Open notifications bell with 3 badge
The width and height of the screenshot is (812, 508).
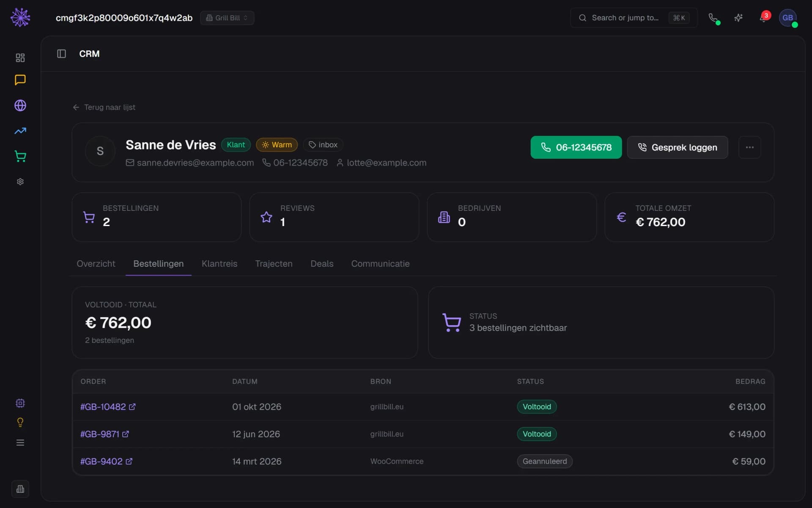[x=764, y=18]
